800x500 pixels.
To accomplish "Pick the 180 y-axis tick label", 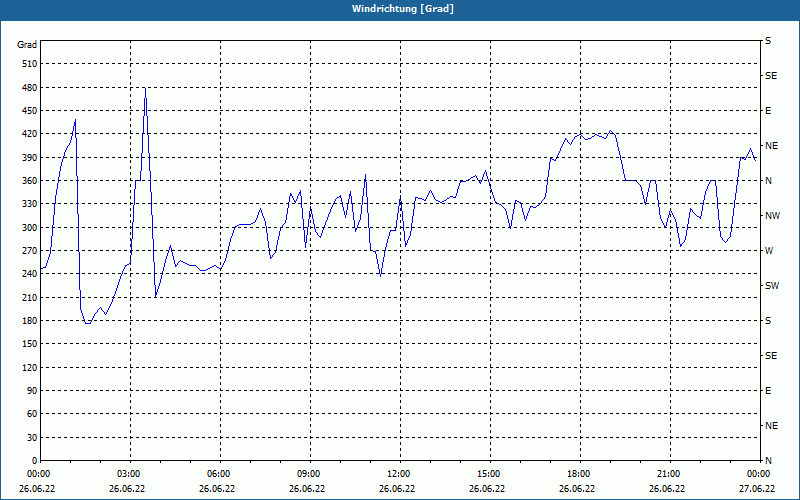I will tap(29, 321).
